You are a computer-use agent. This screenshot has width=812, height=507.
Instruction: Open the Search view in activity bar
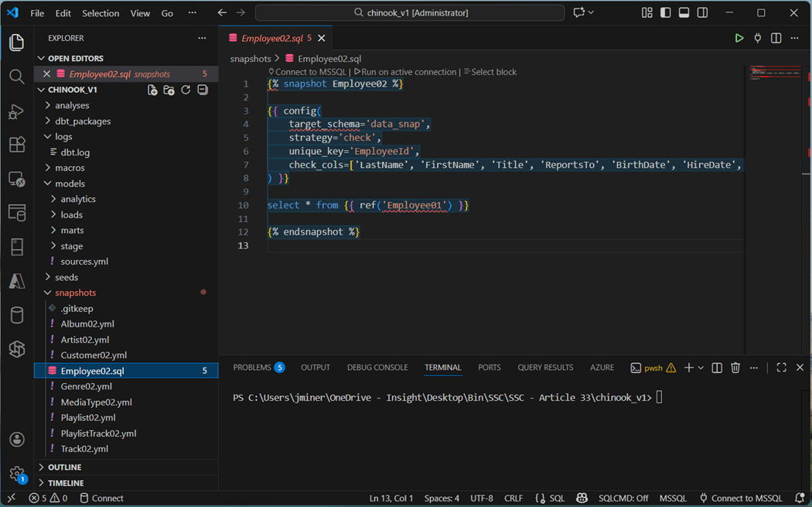16,77
